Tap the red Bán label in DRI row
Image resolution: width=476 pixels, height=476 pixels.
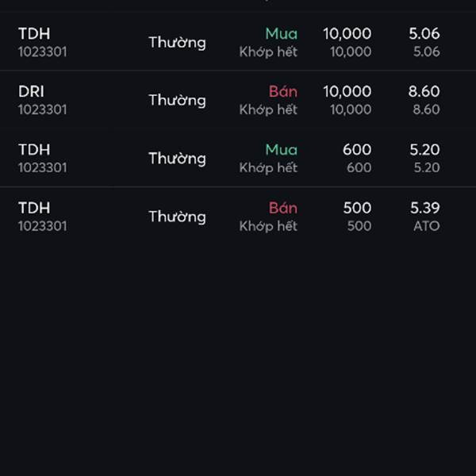[x=283, y=91]
